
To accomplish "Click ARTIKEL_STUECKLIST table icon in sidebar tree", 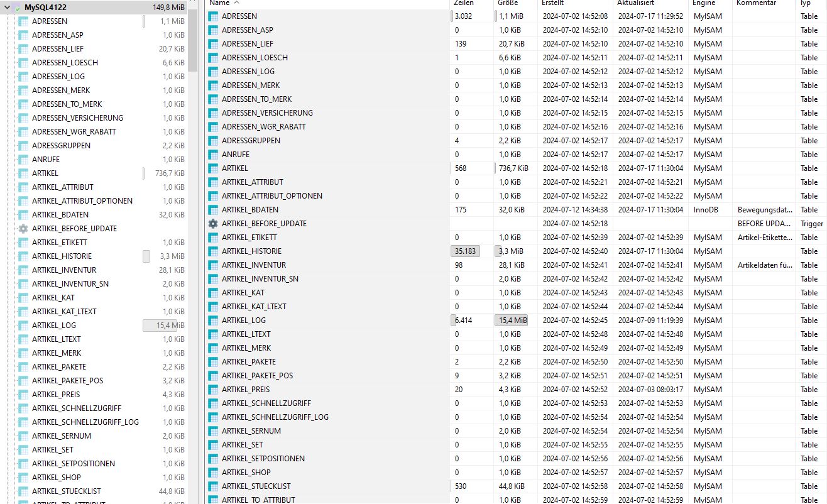I will [x=23, y=491].
